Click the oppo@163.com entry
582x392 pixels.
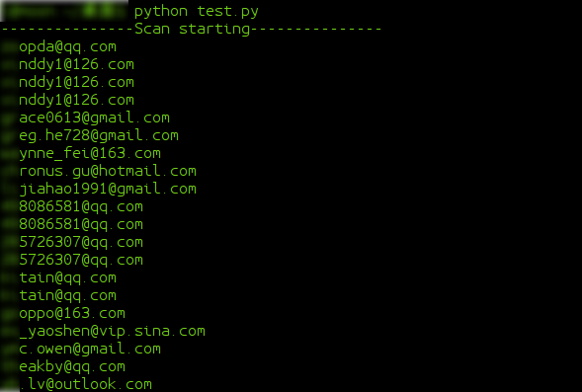click(x=72, y=314)
